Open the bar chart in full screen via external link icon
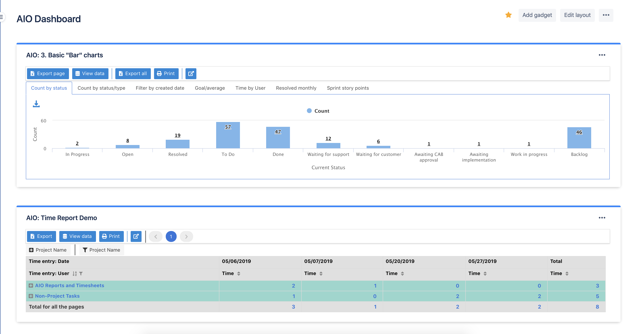644x334 pixels. (191, 74)
